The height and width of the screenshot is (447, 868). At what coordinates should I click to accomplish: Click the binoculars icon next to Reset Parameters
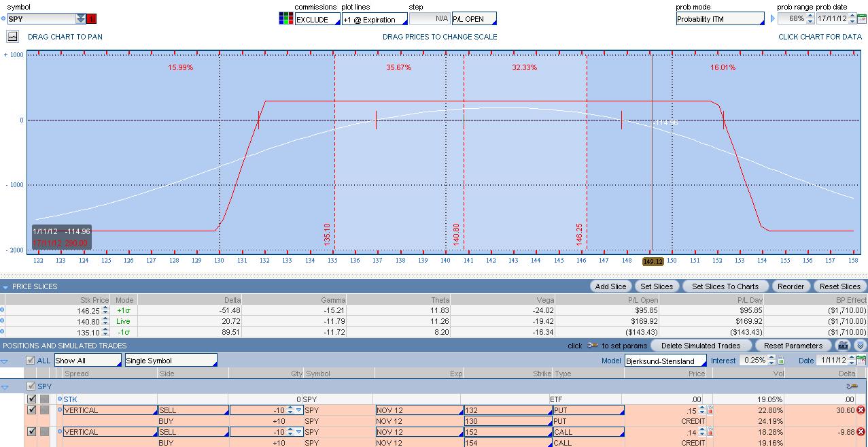(843, 346)
